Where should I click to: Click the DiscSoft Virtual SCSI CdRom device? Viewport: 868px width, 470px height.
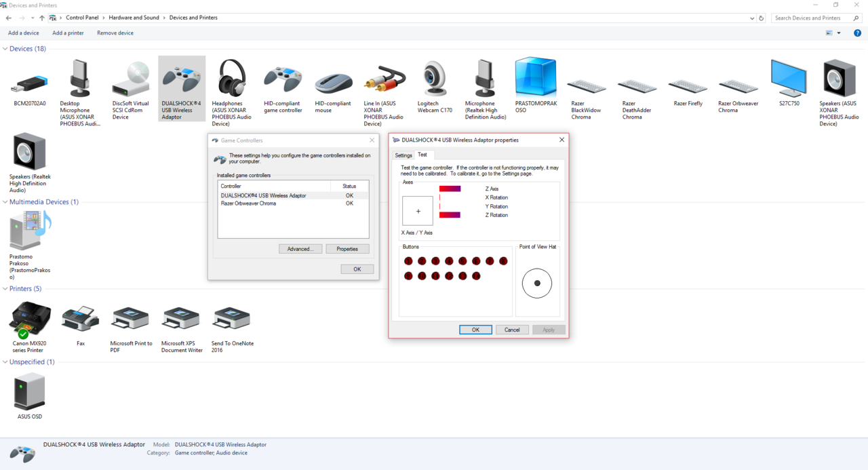[130, 80]
